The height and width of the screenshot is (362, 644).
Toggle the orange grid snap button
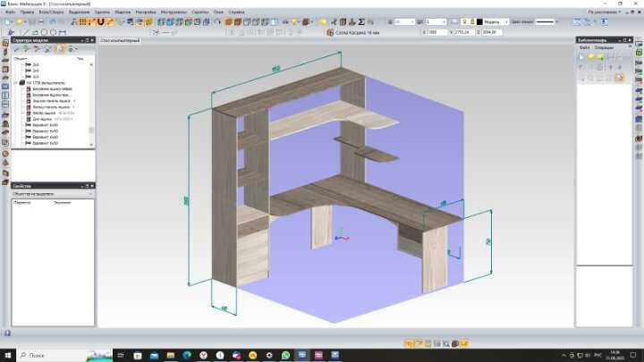pyautogui.click(x=83, y=21)
